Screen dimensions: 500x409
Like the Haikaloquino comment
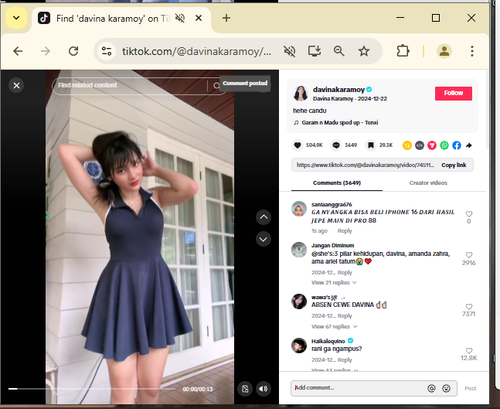469,351
